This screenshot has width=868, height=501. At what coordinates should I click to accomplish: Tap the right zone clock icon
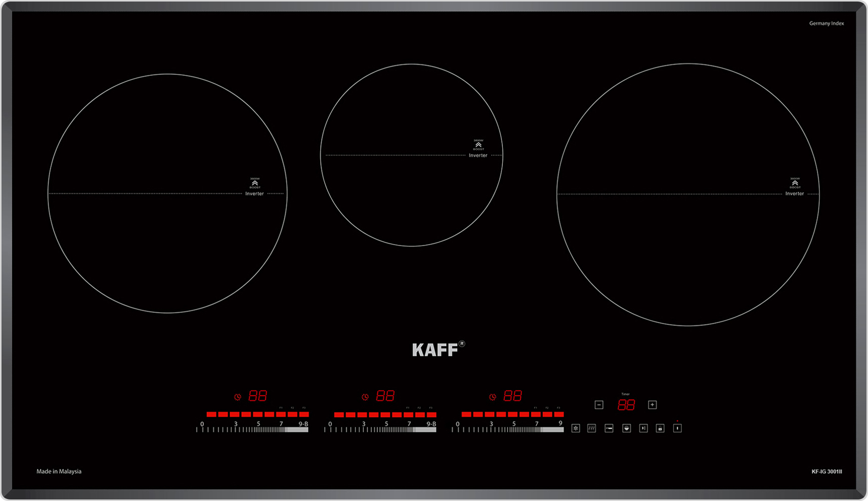pyautogui.click(x=493, y=397)
